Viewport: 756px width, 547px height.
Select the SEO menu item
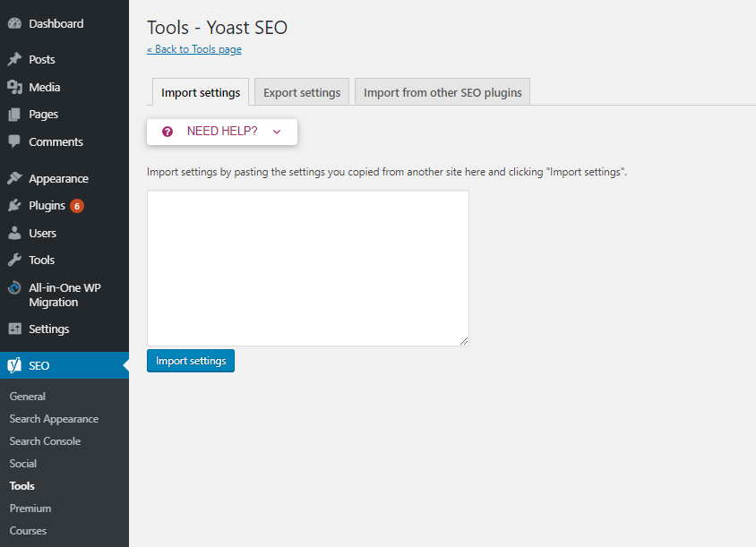coord(64,365)
